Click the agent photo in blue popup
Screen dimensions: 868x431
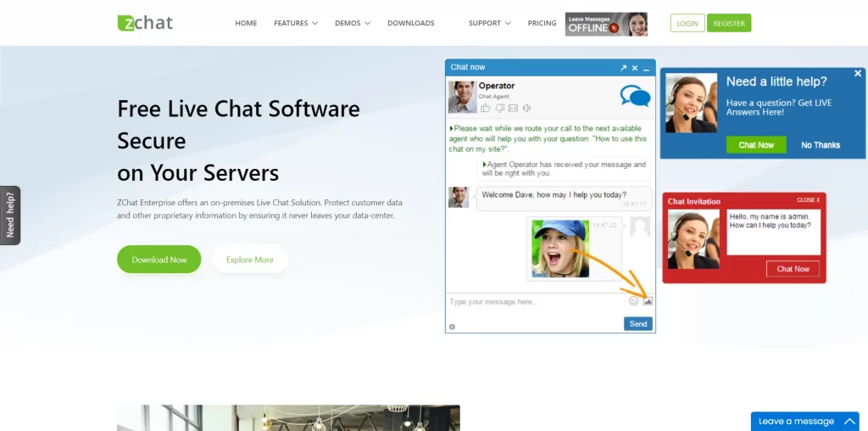[692, 103]
